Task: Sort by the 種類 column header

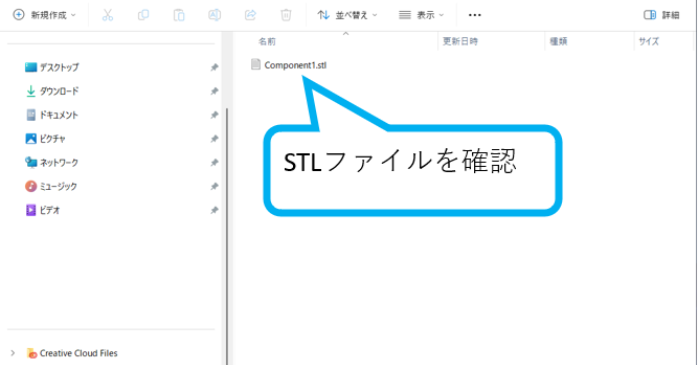Action: click(x=558, y=41)
